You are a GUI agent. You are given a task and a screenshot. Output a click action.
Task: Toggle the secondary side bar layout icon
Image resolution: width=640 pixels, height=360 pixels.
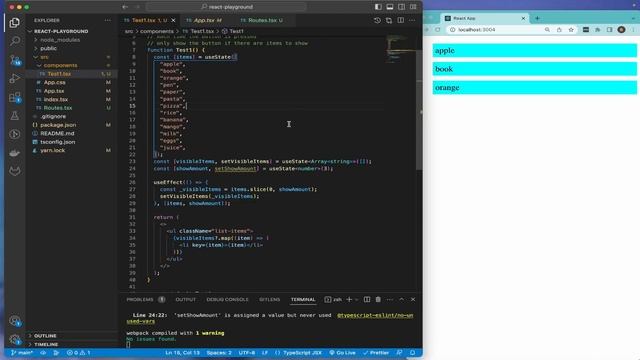(402, 7)
